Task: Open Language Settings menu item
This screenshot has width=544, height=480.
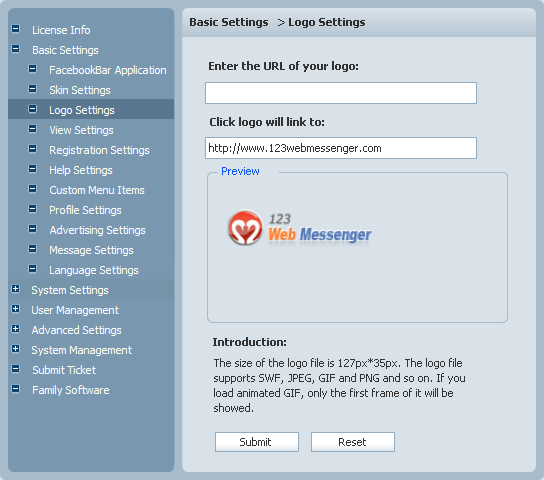Action: point(94,270)
